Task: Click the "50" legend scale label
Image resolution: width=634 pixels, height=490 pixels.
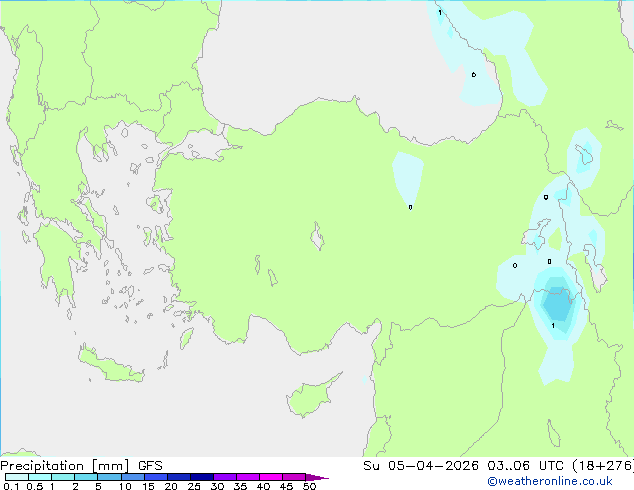Action: click(309, 486)
